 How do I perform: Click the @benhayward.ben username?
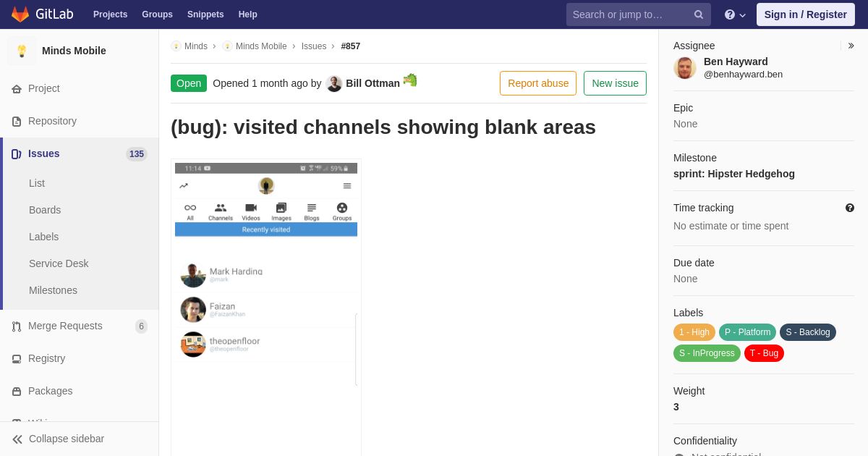tap(743, 75)
